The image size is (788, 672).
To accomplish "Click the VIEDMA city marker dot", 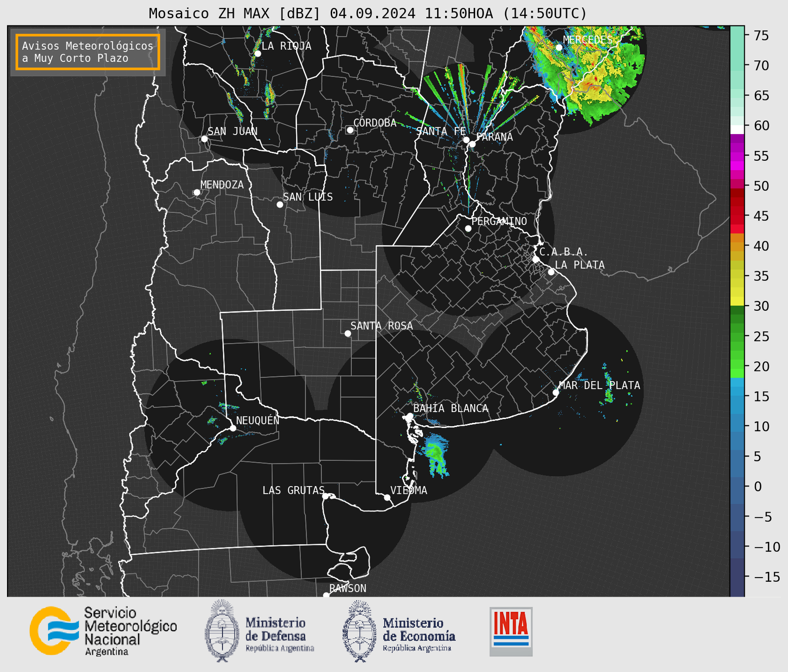I will pyautogui.click(x=387, y=498).
